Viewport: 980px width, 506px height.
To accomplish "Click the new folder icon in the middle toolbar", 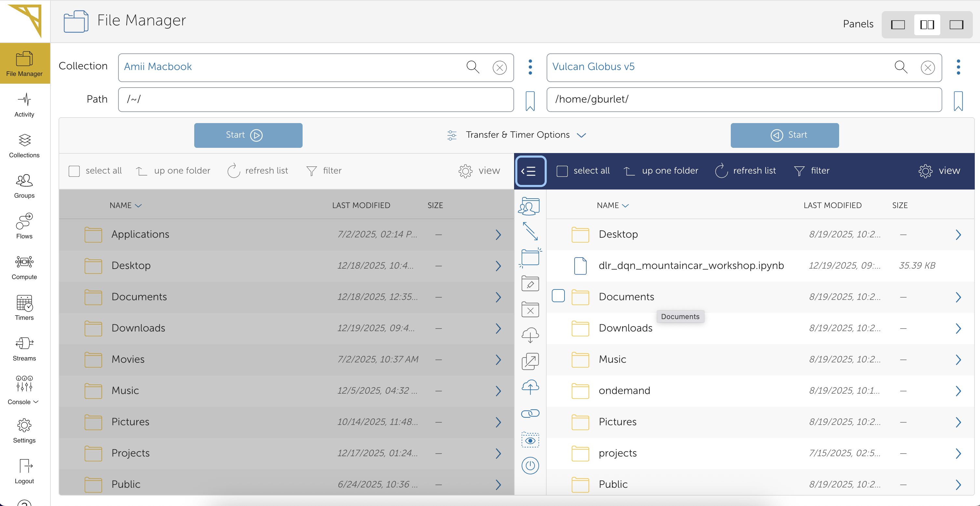I will point(530,258).
